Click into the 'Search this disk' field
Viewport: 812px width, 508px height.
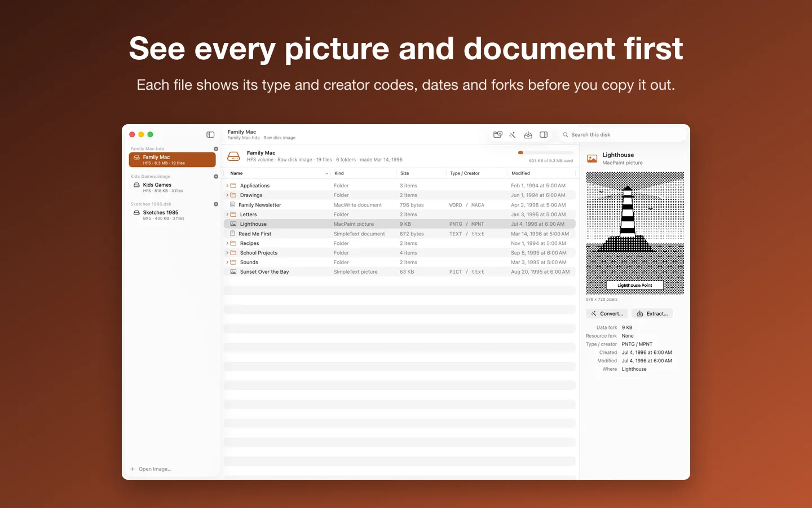point(623,134)
